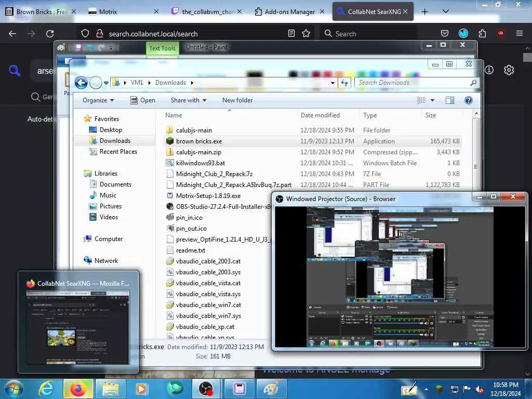Switch to the the_collabvm_chan Twitch tab
This screenshot has width=532, height=399.
(x=206, y=11)
